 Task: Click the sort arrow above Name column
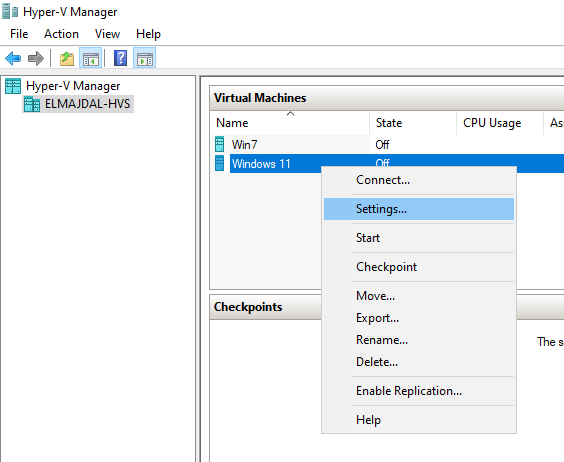pos(290,113)
